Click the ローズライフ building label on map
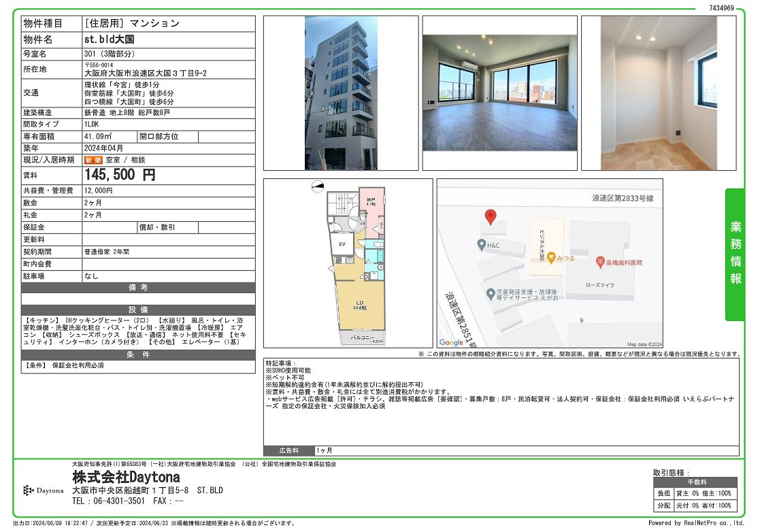 (599, 285)
